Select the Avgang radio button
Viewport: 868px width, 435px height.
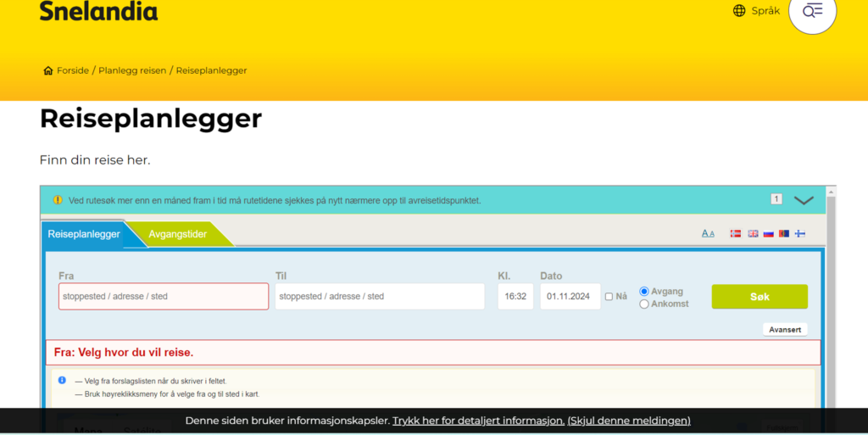(x=644, y=291)
